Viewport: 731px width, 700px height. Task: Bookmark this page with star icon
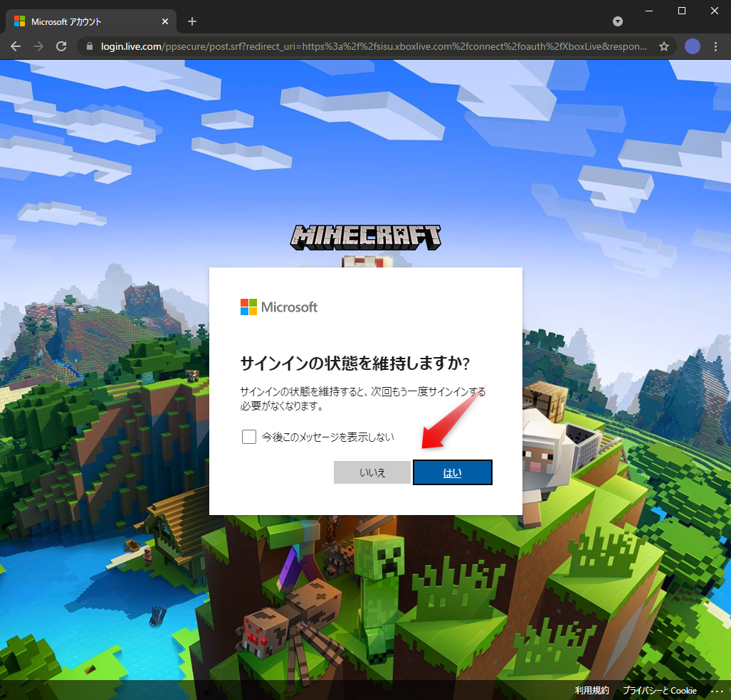(x=664, y=46)
